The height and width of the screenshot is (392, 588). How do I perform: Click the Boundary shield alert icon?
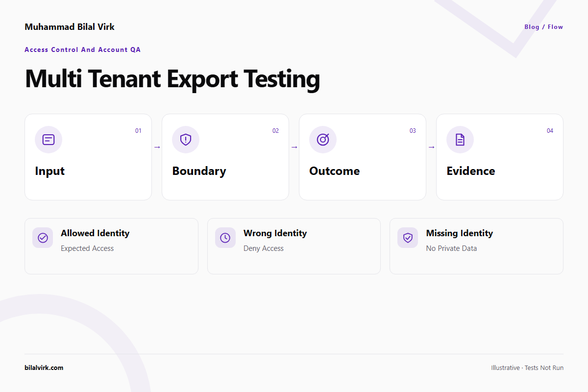coord(186,140)
